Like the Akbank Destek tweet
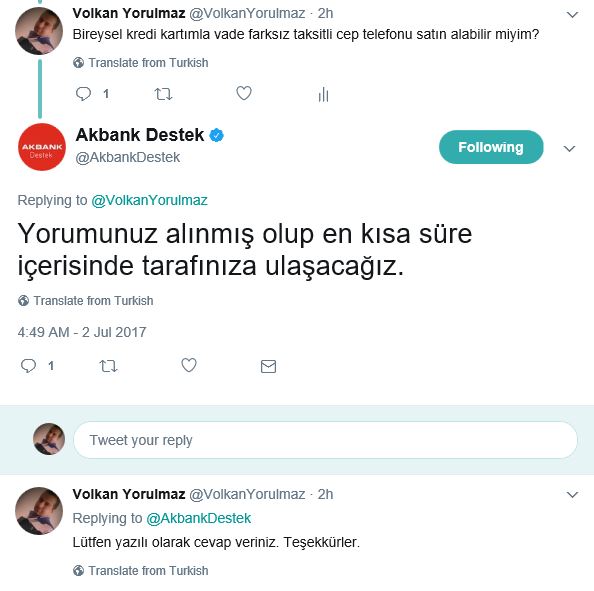 click(x=189, y=365)
